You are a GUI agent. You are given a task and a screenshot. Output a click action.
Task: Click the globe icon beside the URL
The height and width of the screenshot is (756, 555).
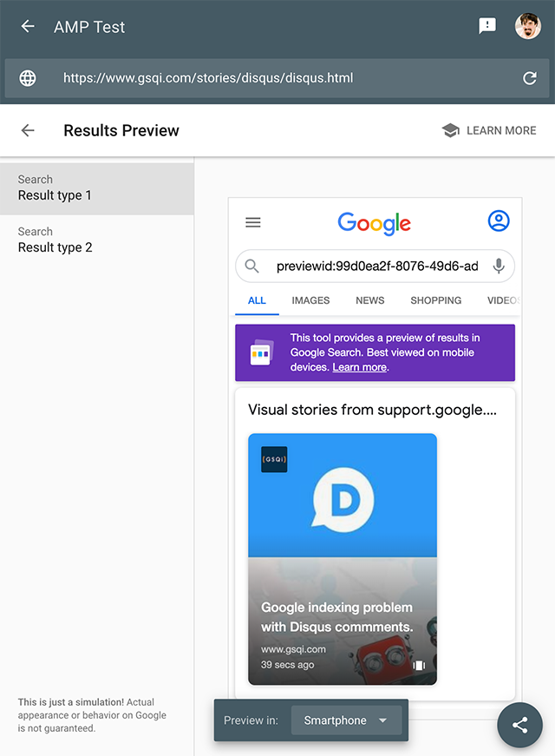(x=28, y=78)
